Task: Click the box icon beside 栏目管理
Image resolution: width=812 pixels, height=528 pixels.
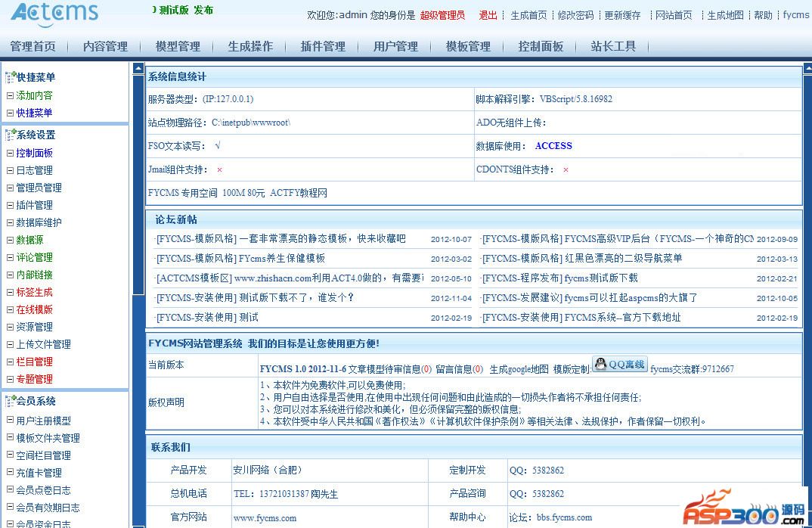Action: point(10,362)
